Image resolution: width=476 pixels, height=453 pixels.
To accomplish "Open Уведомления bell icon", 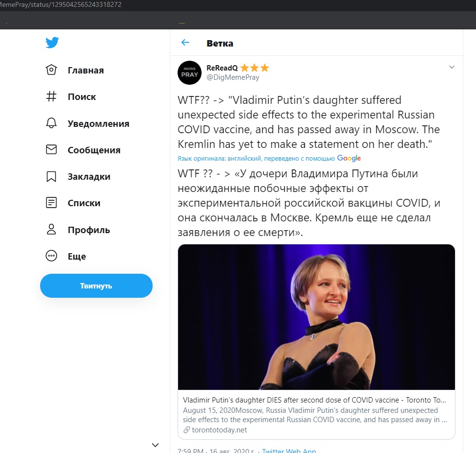I will click(51, 123).
